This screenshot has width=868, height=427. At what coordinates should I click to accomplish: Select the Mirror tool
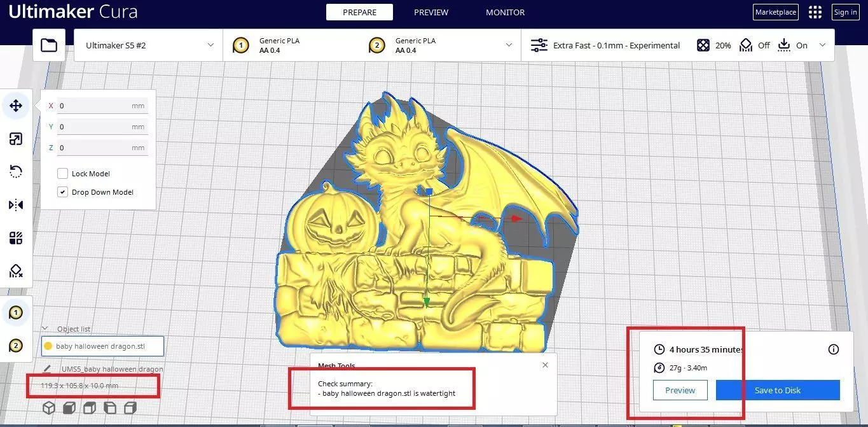point(16,205)
